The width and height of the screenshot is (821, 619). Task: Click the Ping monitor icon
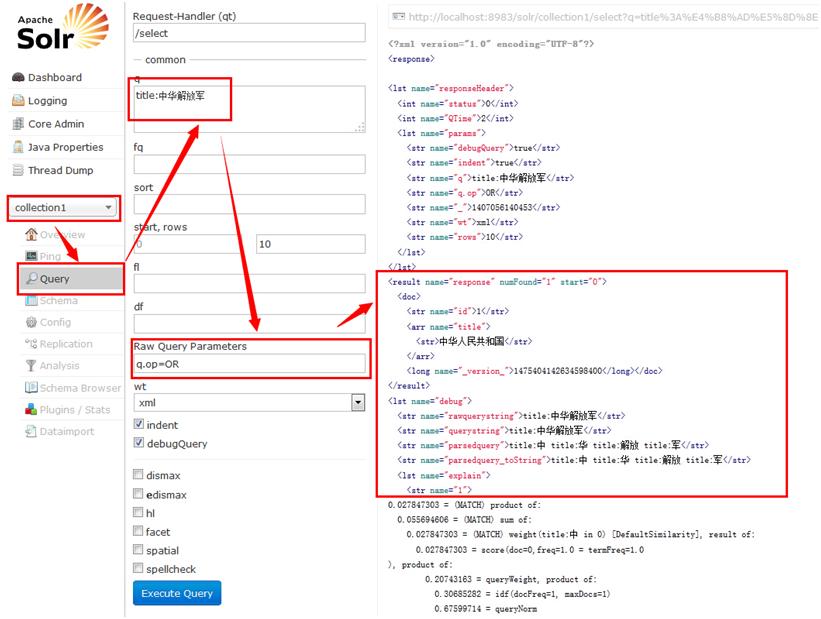31,256
